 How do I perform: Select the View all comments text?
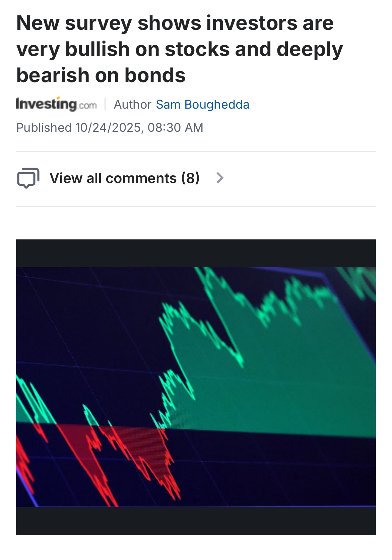[113, 178]
